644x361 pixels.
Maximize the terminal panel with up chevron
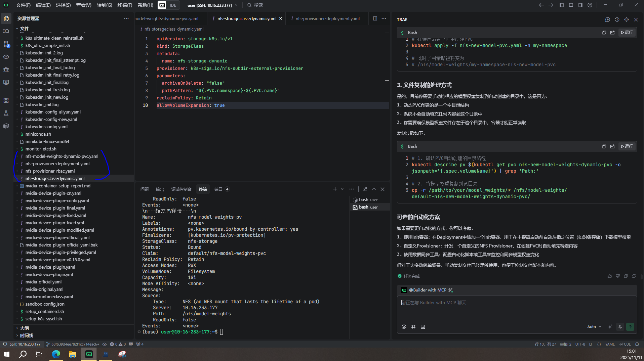coord(373,189)
